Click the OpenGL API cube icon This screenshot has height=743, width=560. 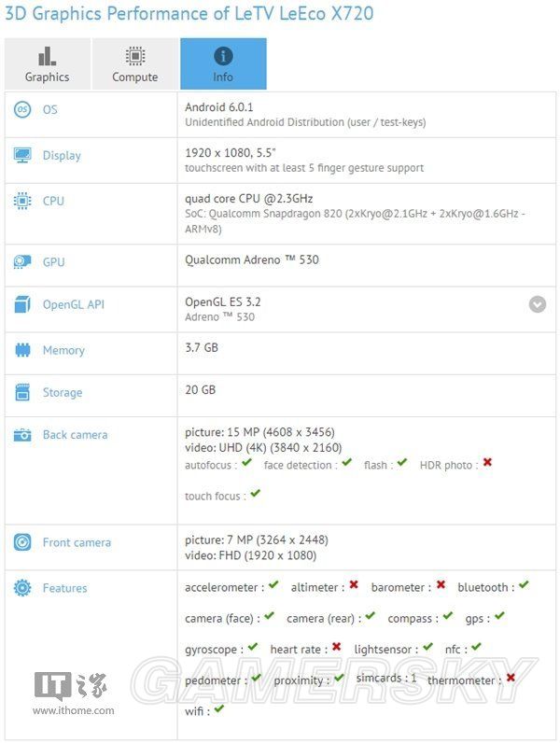22,304
